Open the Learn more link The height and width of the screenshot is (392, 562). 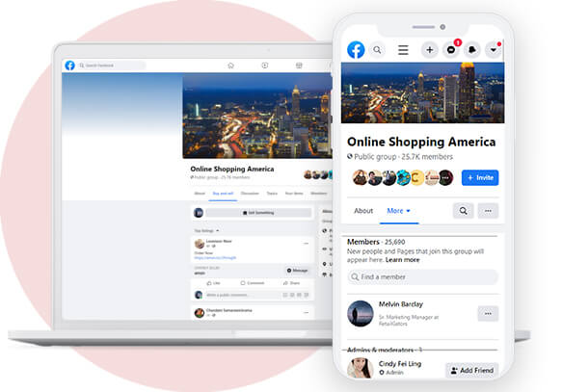tap(403, 260)
